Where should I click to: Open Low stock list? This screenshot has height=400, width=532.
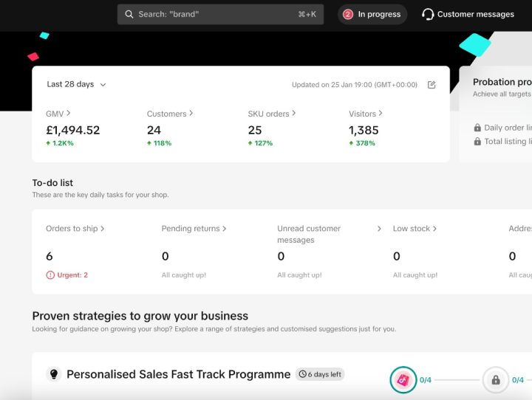pyautogui.click(x=415, y=229)
